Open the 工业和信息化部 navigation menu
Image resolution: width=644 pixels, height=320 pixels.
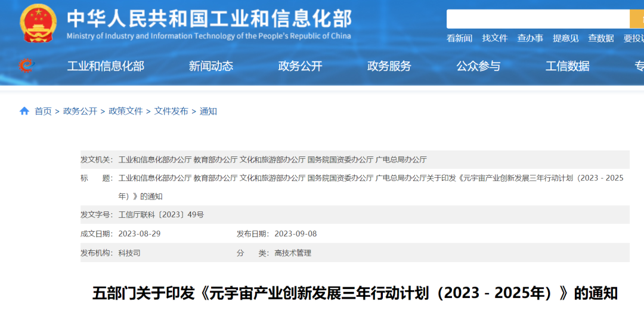click(x=106, y=66)
